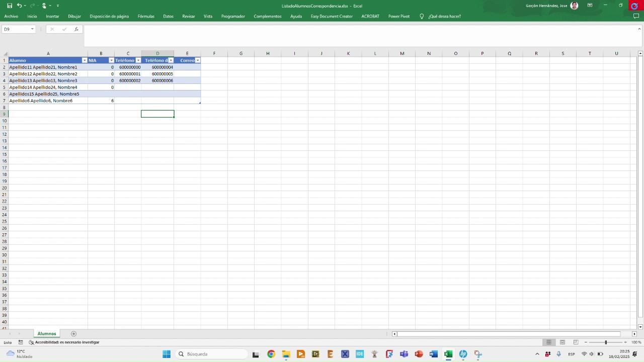Image resolution: width=644 pixels, height=362 pixels.
Task: Open the user account picture for Gorjón Hernández
Action: coord(575,6)
